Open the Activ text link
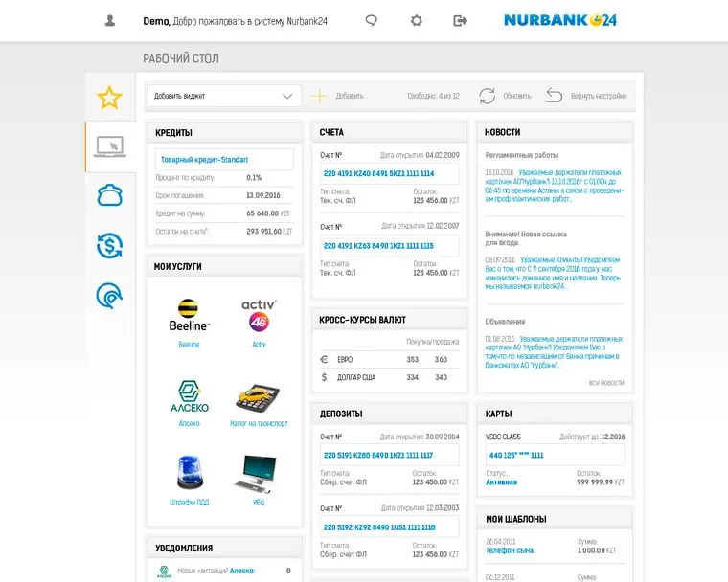 pyautogui.click(x=259, y=345)
